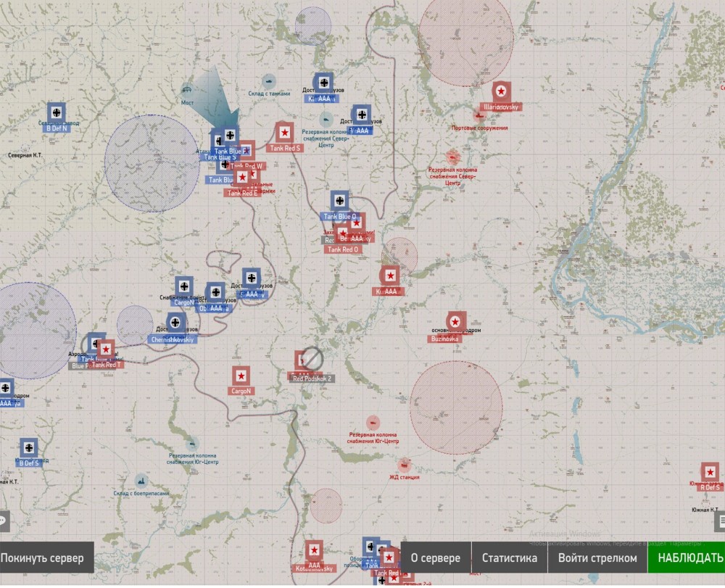Select the ЖД станция red icon

point(405,465)
